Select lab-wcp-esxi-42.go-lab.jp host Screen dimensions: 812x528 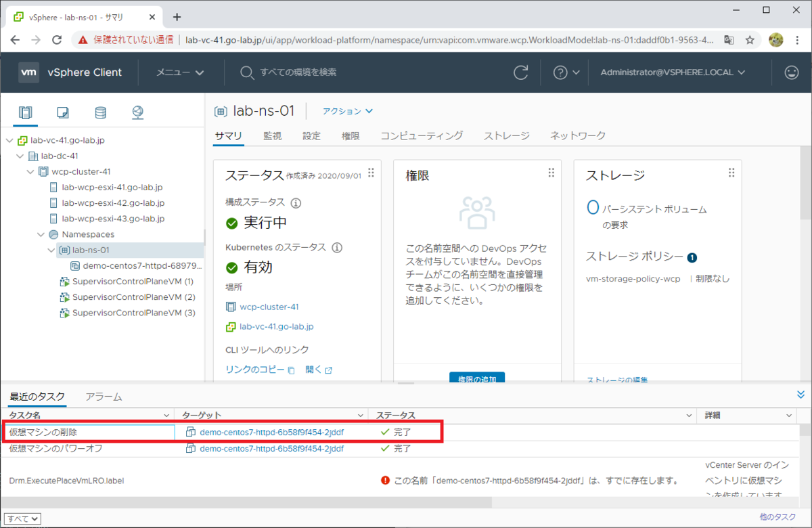click(x=113, y=203)
